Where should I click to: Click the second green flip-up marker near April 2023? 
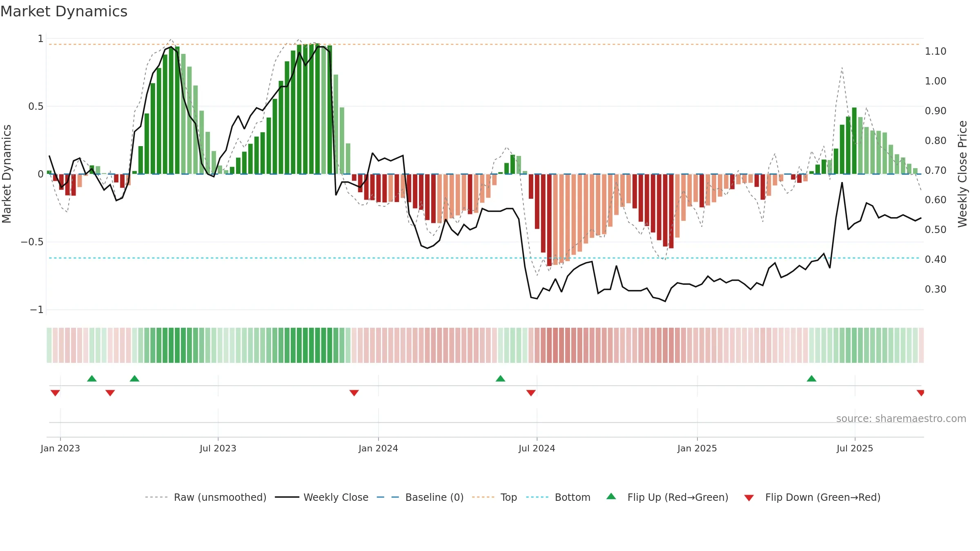pos(135,378)
